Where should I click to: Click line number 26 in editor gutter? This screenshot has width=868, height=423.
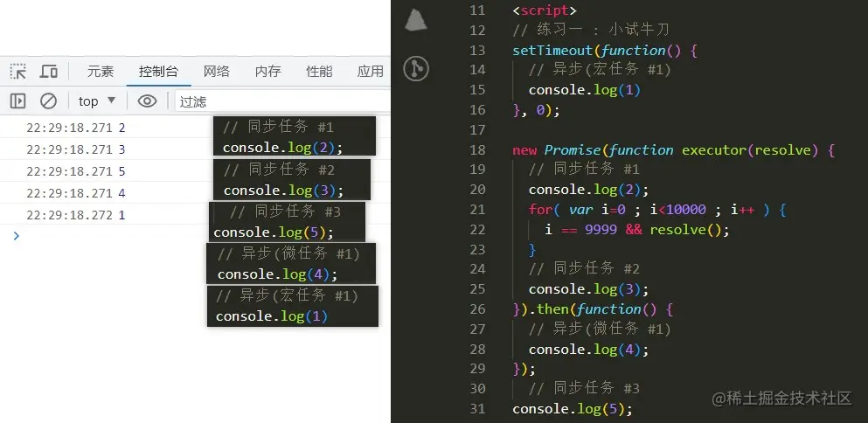(477, 309)
